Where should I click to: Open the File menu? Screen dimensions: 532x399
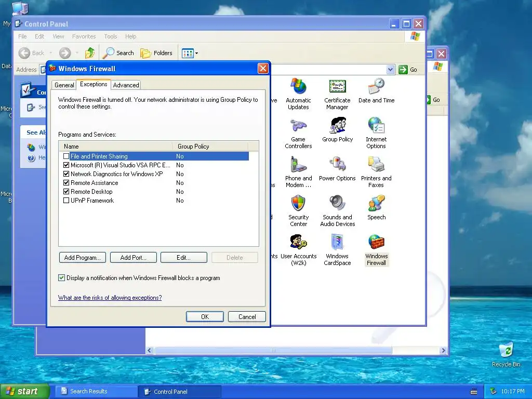click(22, 36)
